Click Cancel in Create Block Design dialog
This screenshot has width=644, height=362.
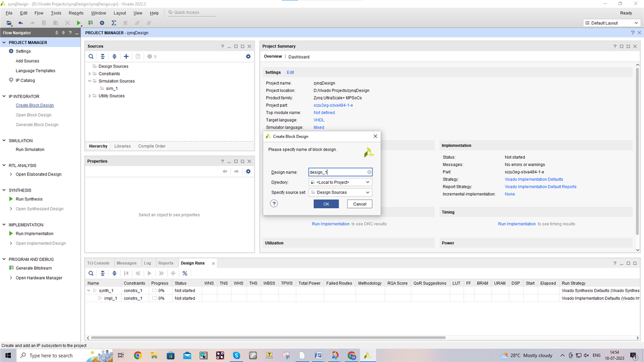(x=360, y=204)
